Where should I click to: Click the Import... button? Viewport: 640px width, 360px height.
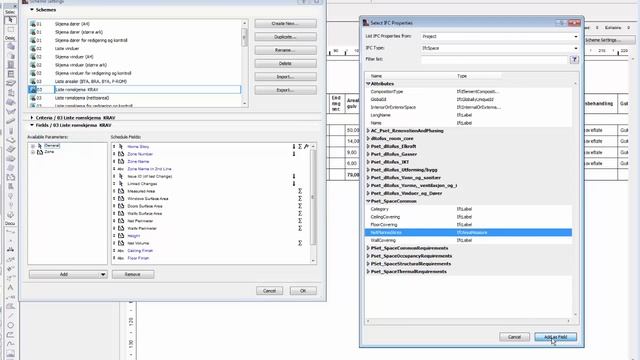point(285,77)
